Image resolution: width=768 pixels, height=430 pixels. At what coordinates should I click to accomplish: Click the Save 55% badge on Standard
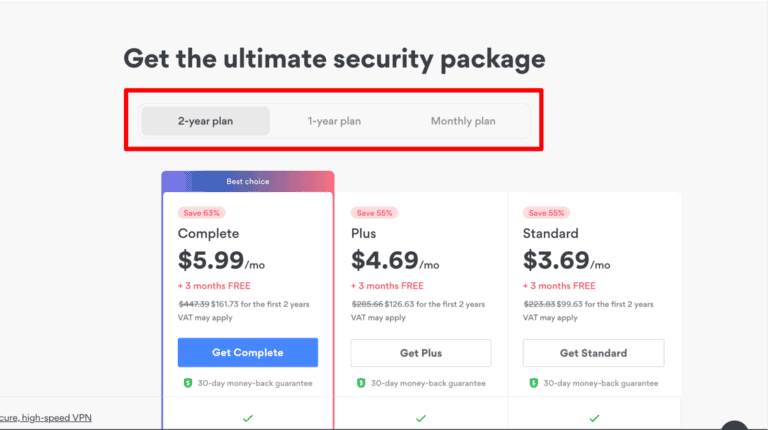tap(548, 213)
